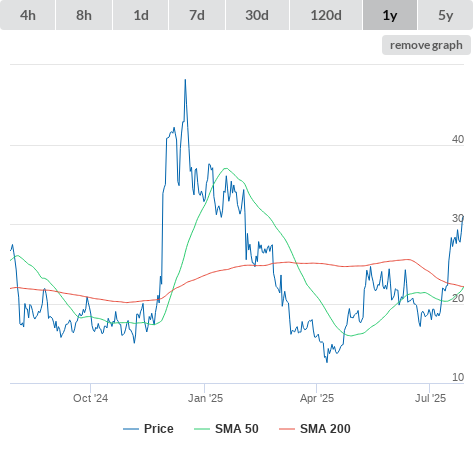This screenshot has width=474, height=455.
Task: Click the active 1y range tab
Action: pos(390,15)
